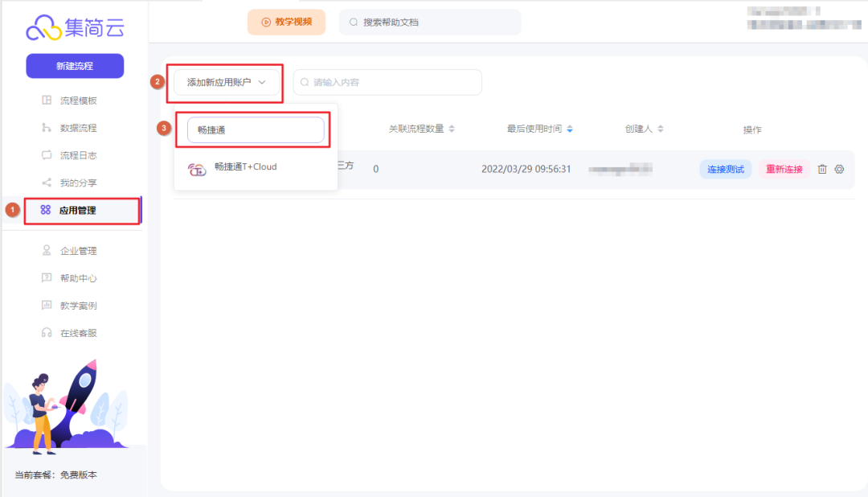Image resolution: width=868 pixels, height=497 pixels.
Task: Expand the 添加新应用账户 dropdown
Action: (227, 83)
